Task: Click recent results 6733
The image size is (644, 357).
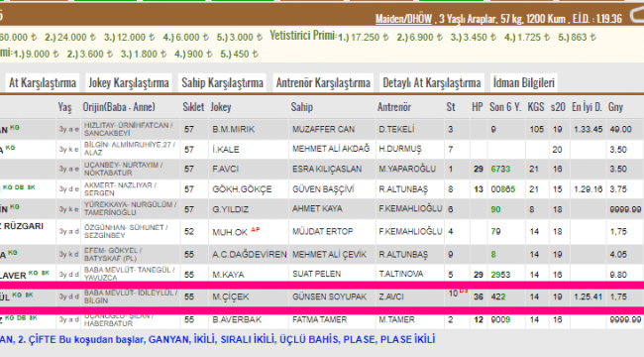Action: click(500, 169)
